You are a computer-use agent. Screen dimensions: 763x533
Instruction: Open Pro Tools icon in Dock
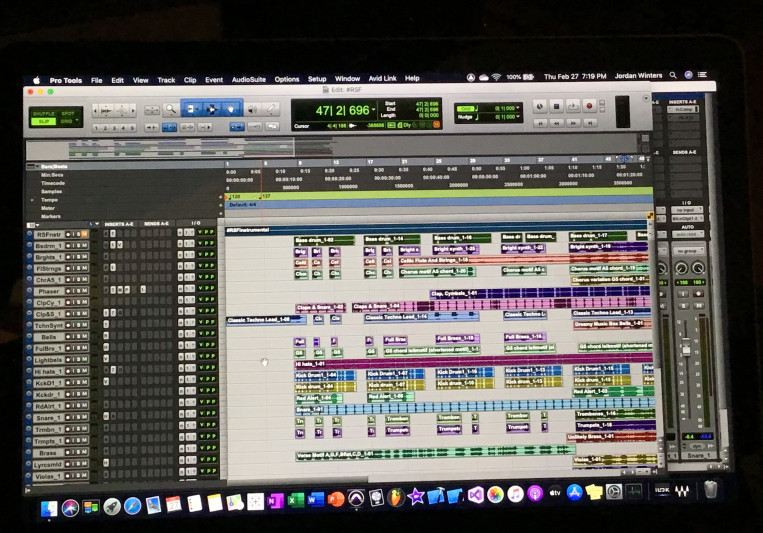[x=356, y=498]
